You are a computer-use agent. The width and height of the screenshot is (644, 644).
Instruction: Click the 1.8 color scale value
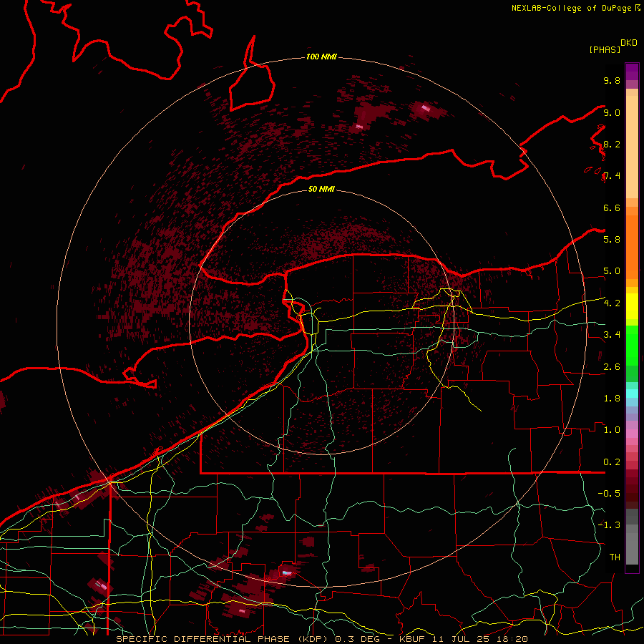pyautogui.click(x=612, y=399)
